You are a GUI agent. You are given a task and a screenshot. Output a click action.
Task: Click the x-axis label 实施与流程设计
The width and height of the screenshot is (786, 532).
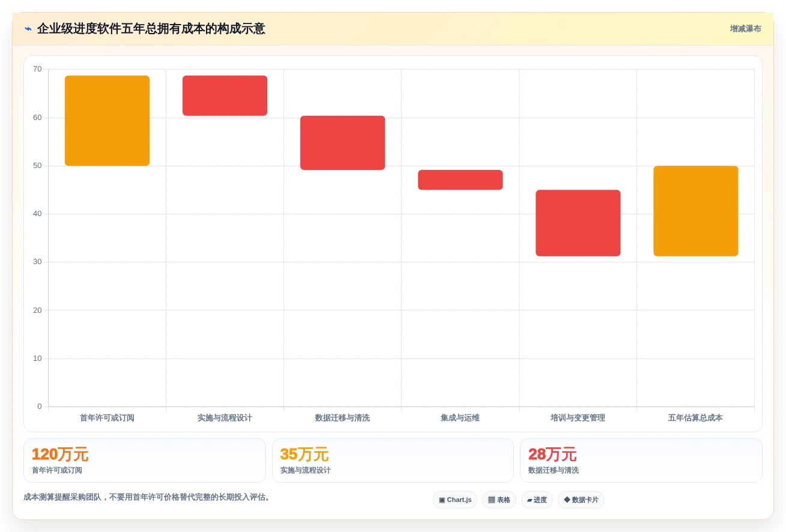[225, 418]
